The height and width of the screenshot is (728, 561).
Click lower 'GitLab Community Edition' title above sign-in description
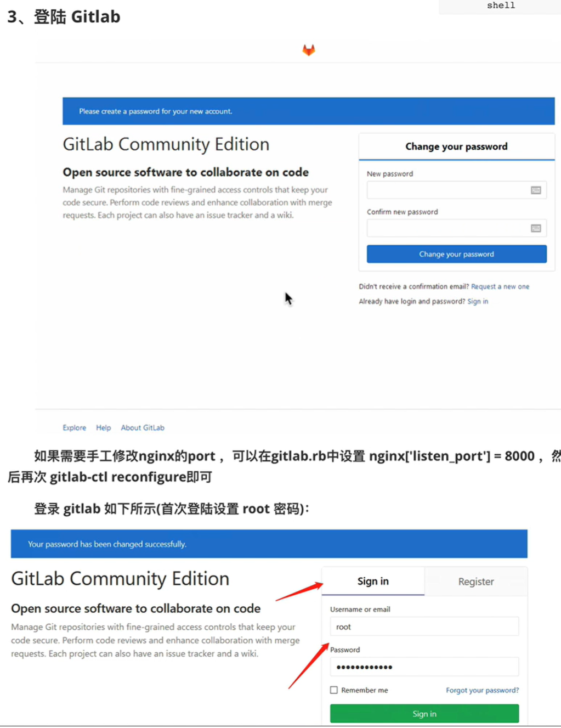[120, 579]
